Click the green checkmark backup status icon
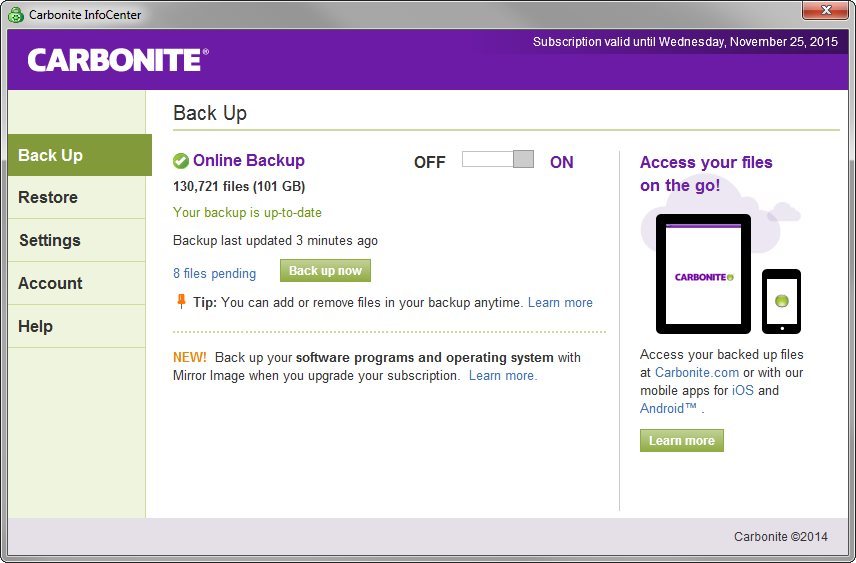 point(181,161)
